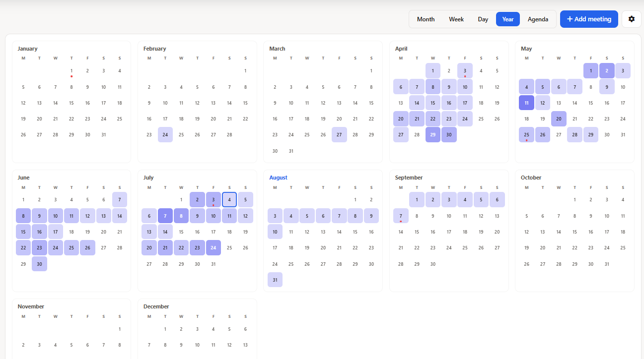The height and width of the screenshot is (359, 644).
Task: Select January 31 in the calendar
Action: coord(103,135)
